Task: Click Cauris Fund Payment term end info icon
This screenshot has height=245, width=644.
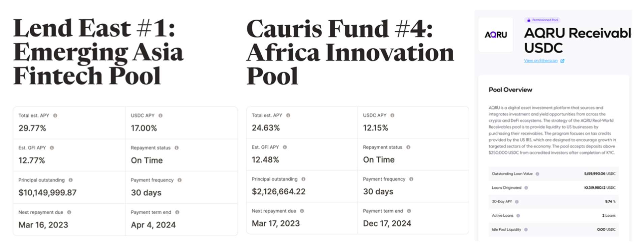Action: pos(409,211)
